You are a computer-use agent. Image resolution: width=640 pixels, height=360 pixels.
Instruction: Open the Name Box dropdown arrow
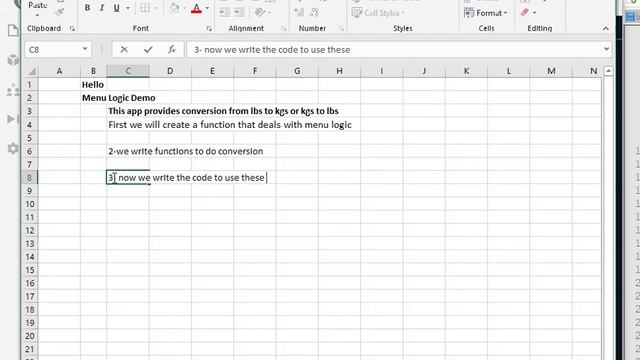coord(84,49)
